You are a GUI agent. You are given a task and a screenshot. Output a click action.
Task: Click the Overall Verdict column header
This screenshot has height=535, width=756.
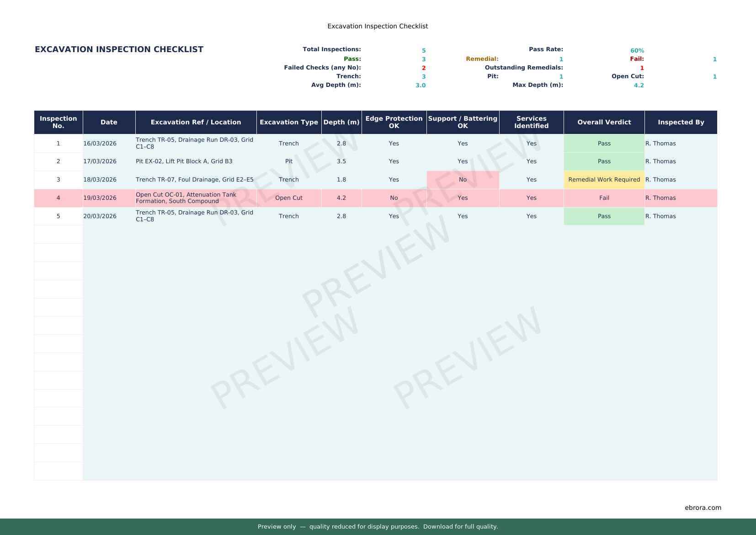[604, 122]
